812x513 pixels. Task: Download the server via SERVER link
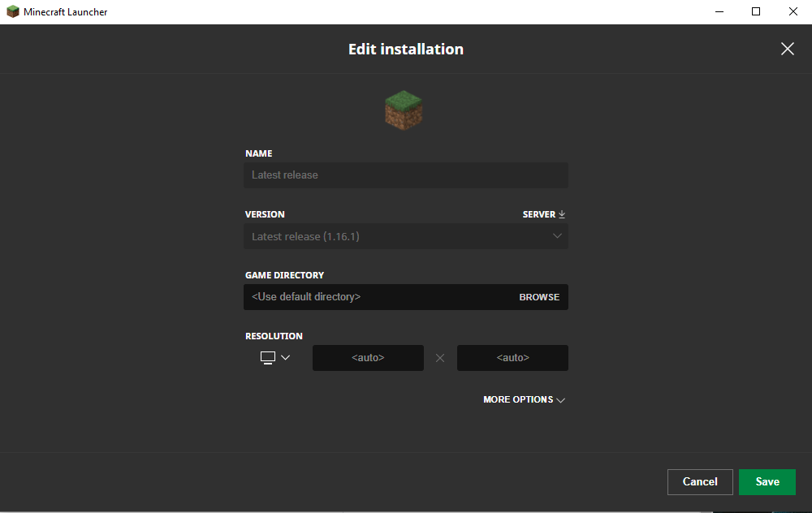tap(544, 214)
